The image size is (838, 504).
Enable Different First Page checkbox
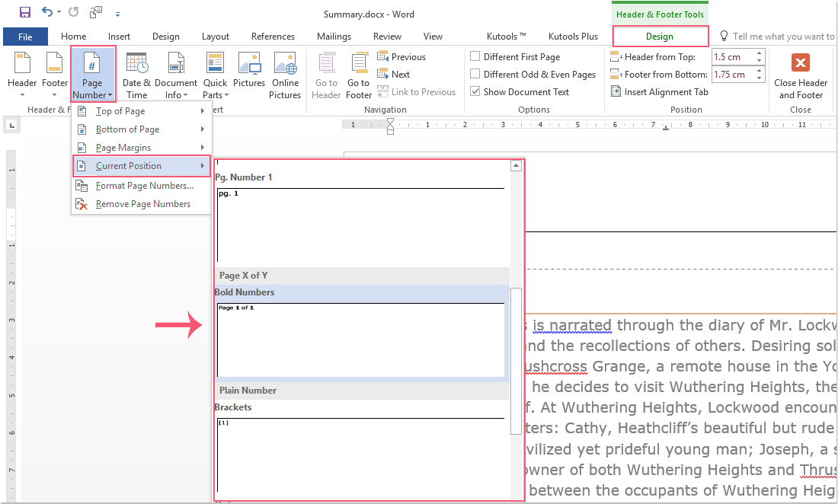pyautogui.click(x=475, y=57)
